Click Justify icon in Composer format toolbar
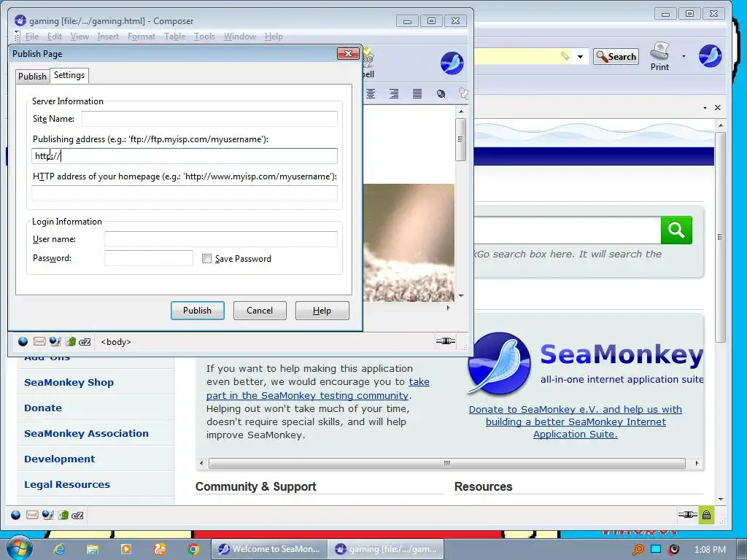 (417, 94)
